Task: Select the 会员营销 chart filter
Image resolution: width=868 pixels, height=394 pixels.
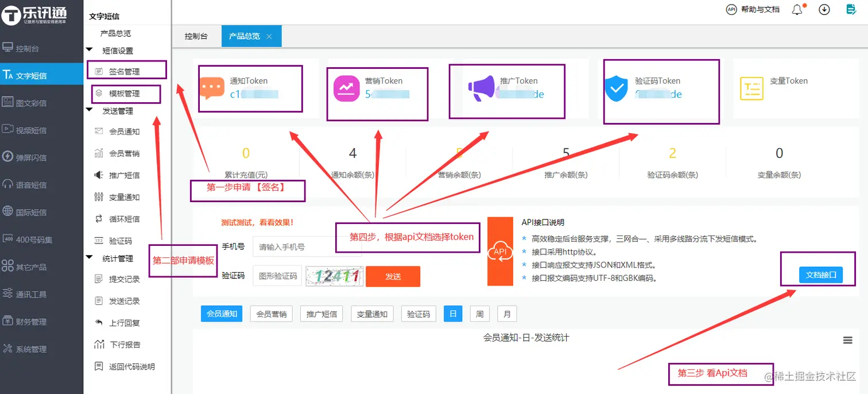Action: coord(272,314)
